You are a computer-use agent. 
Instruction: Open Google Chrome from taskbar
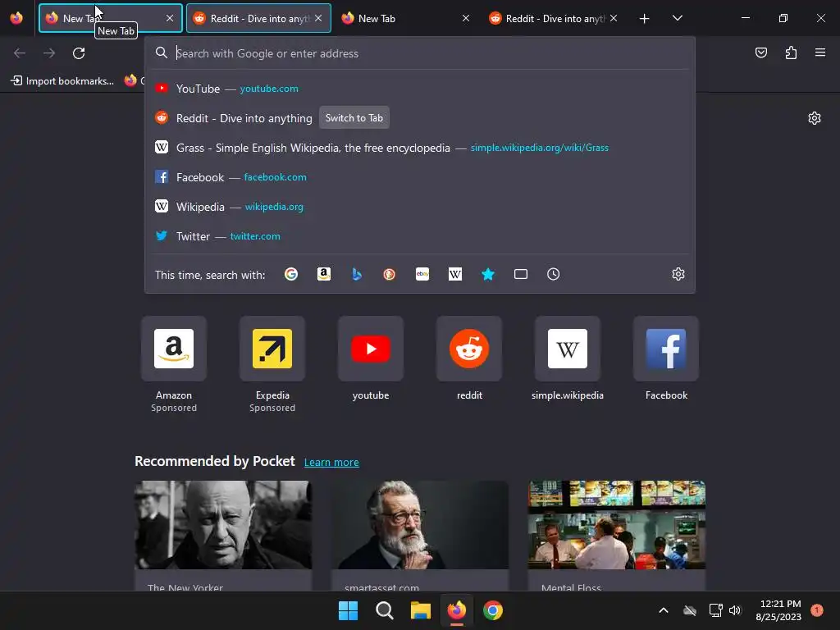[493, 610]
